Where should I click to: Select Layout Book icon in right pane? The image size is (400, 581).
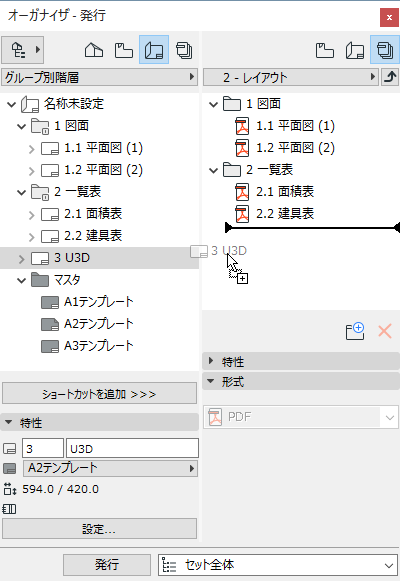pyautogui.click(x=354, y=50)
